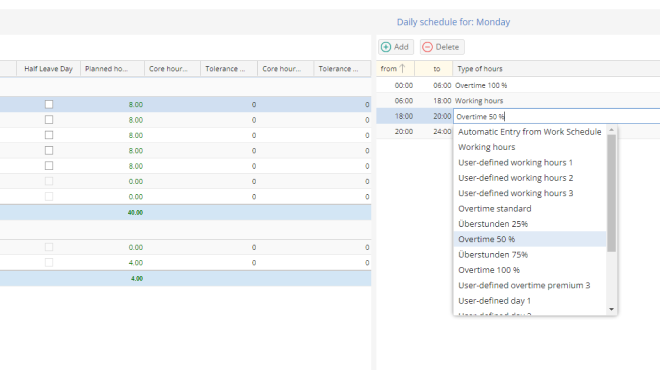660x370 pixels.
Task: Choose 'User-defined working hours 1' option
Action: pos(530,162)
